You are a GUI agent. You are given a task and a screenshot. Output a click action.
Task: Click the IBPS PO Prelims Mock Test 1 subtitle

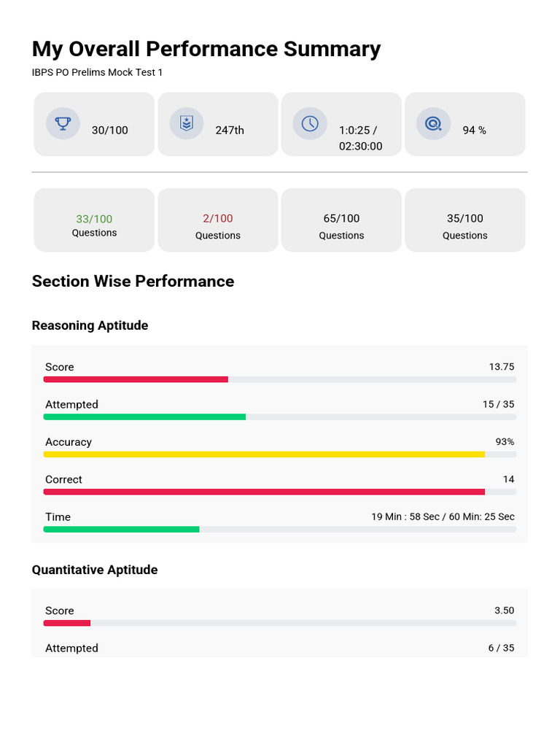[97, 72]
